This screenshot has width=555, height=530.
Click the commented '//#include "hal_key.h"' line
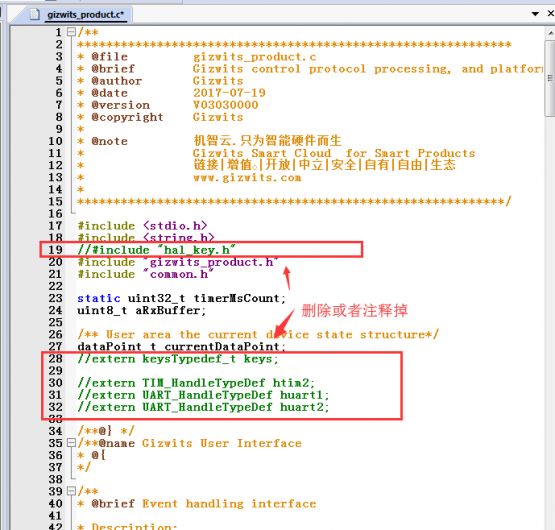click(156, 250)
